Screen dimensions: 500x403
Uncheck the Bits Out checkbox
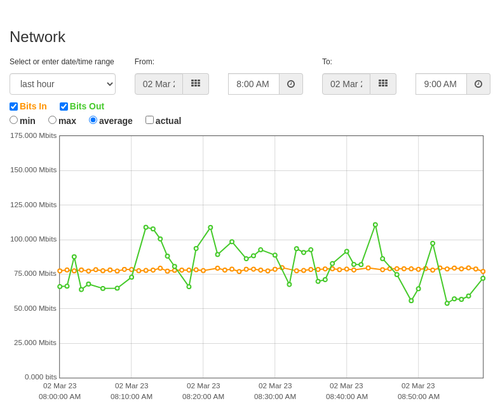[64, 106]
